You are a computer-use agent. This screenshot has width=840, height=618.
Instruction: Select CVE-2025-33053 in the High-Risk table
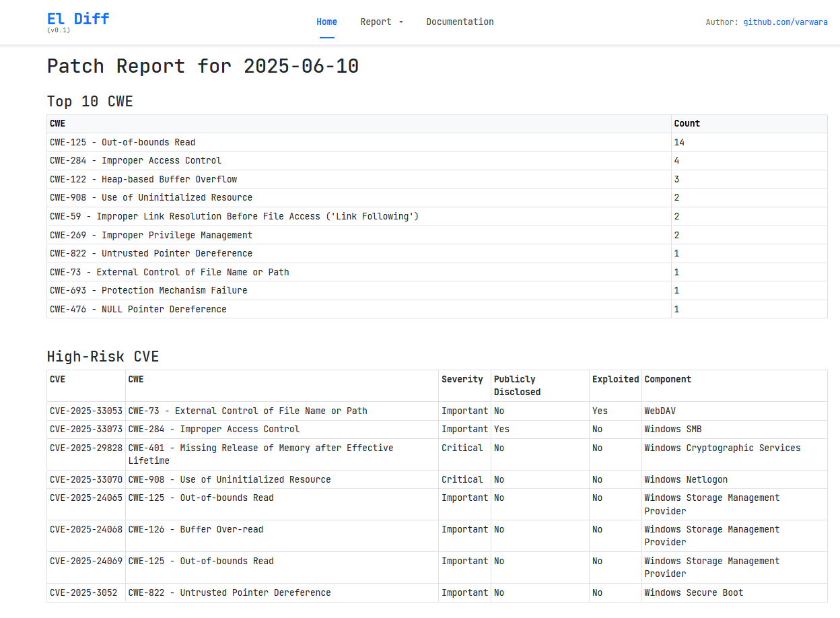point(86,411)
